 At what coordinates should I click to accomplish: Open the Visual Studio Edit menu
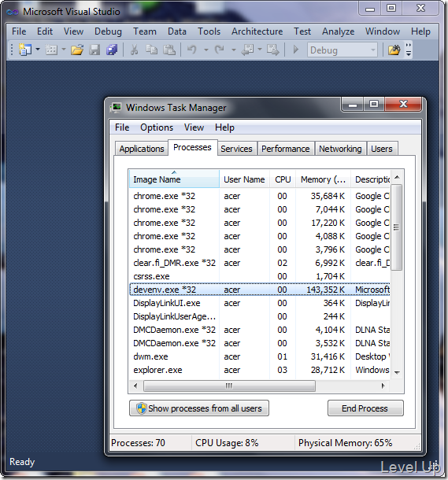45,31
